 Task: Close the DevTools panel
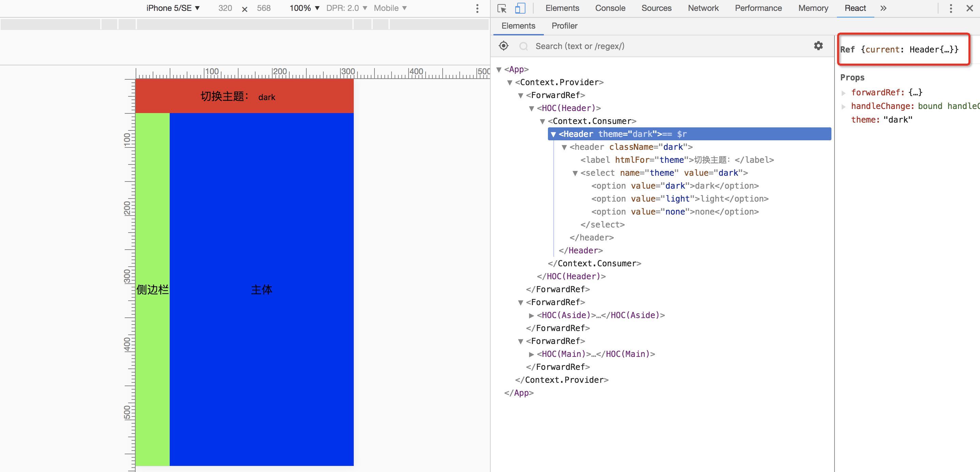(969, 9)
